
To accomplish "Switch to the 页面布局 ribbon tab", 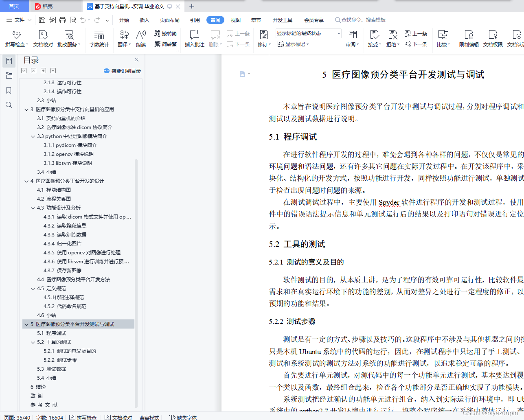I will 170,20.
